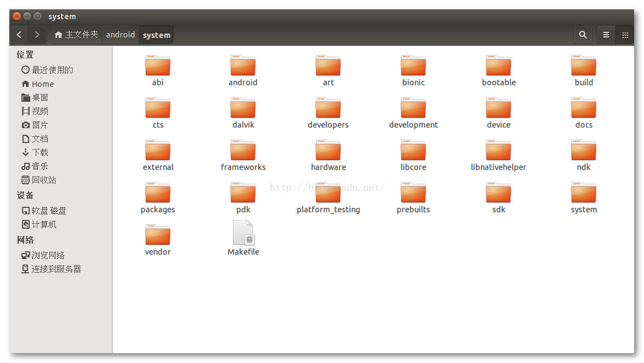Select the vendor folder
644x363 pixels.
tap(158, 240)
